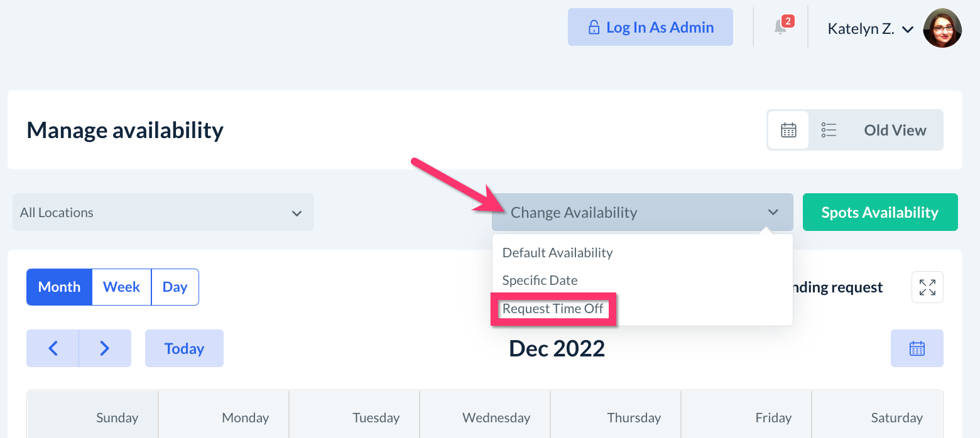Choose Specific Date menu option
This screenshot has height=438, width=980.
[x=540, y=280]
